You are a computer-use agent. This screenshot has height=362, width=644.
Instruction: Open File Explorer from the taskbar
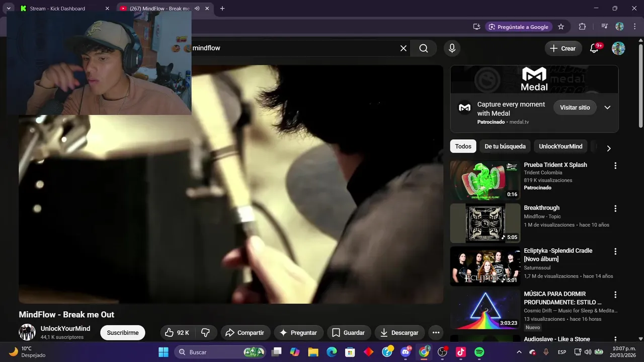313,352
